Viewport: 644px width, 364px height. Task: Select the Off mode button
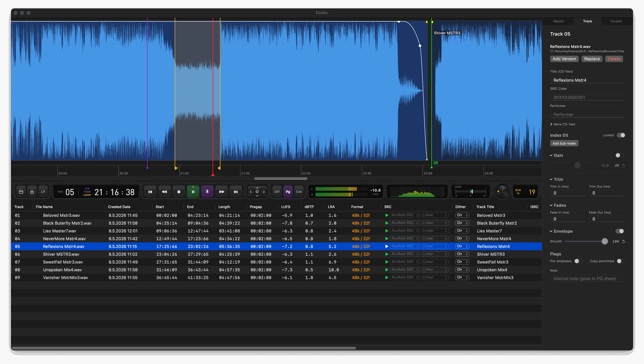pos(277,192)
